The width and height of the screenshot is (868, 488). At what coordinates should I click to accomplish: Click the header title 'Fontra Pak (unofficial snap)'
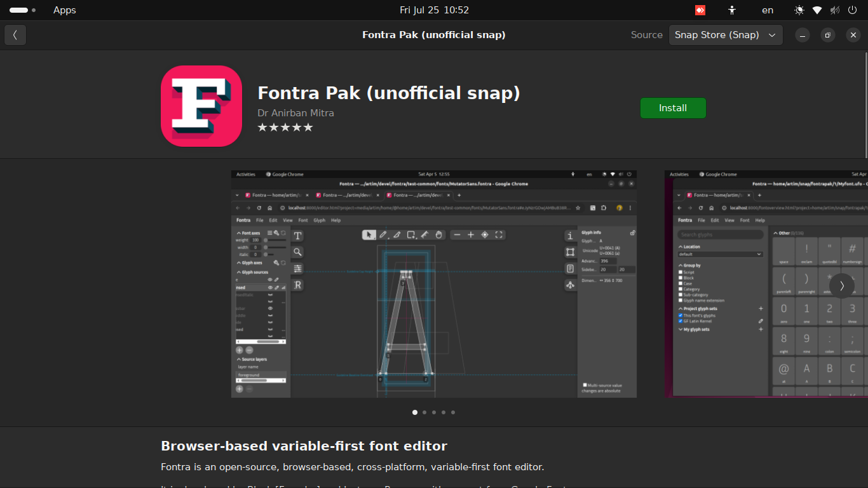pyautogui.click(x=434, y=35)
